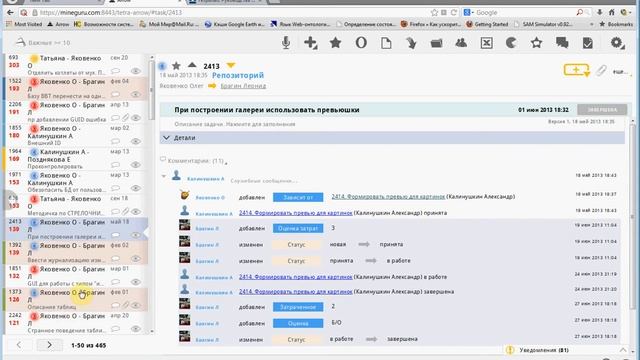The height and width of the screenshot is (360, 640).
Task: Expand the notifications panel up chevron
Action: [x=623, y=350]
